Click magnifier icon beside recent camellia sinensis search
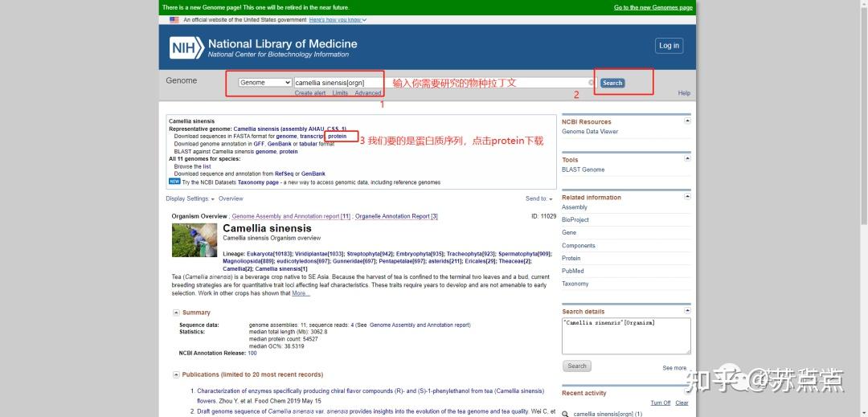The height and width of the screenshot is (417, 868). 565,414
